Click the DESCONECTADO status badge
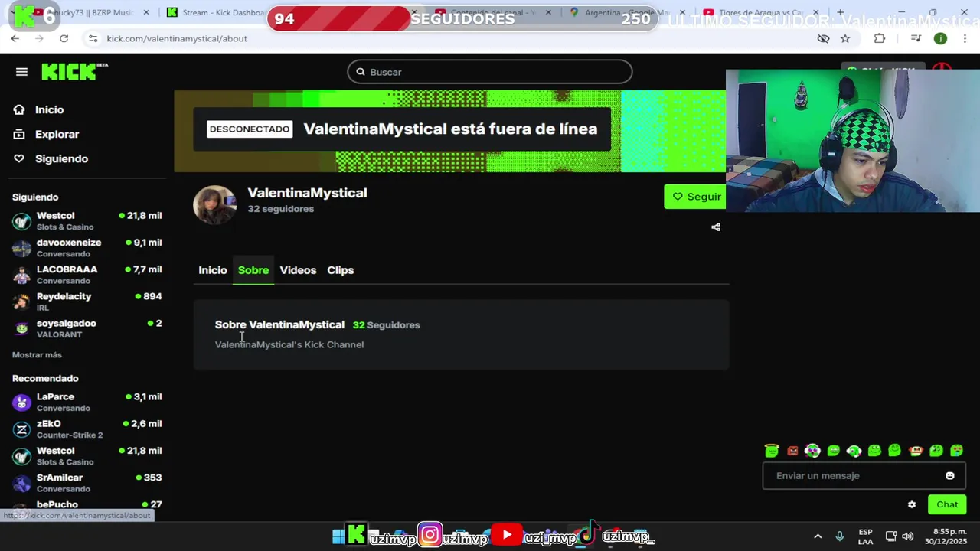 point(250,129)
